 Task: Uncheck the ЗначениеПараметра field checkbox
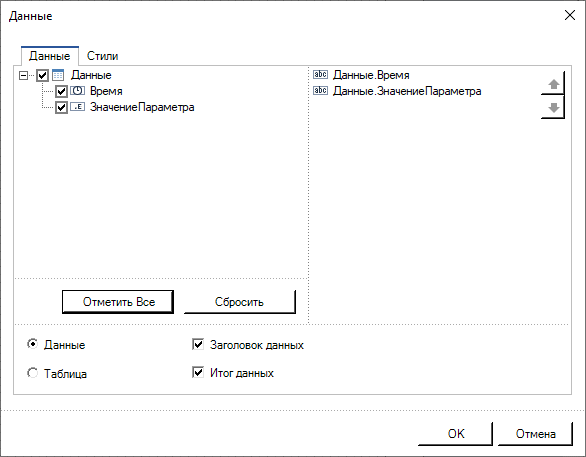[x=61, y=108]
